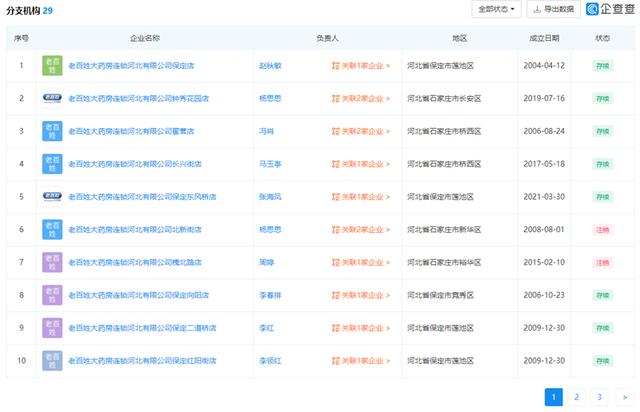This screenshot has width=640, height=412.
Task: Click the blue logo icon in row 6
Action: (x=52, y=229)
